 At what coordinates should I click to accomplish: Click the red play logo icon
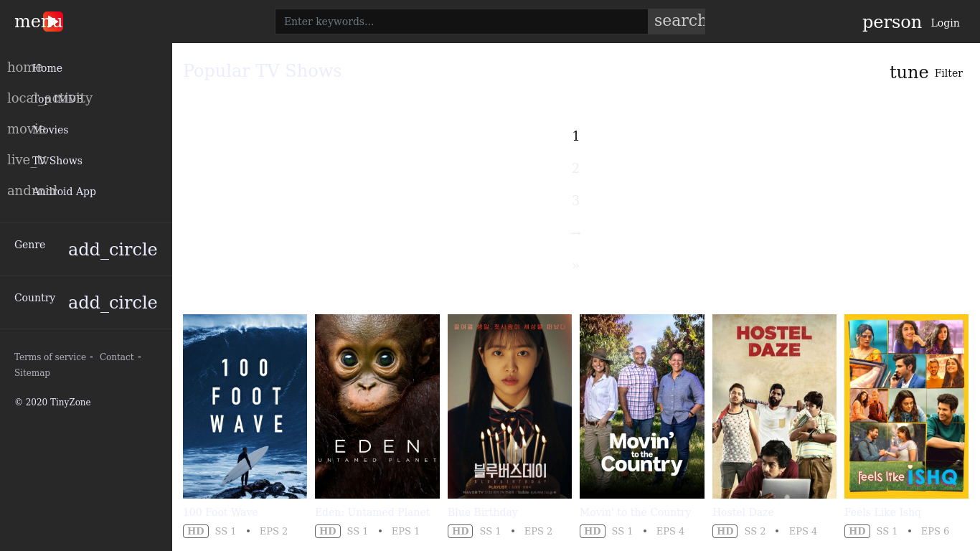(53, 22)
